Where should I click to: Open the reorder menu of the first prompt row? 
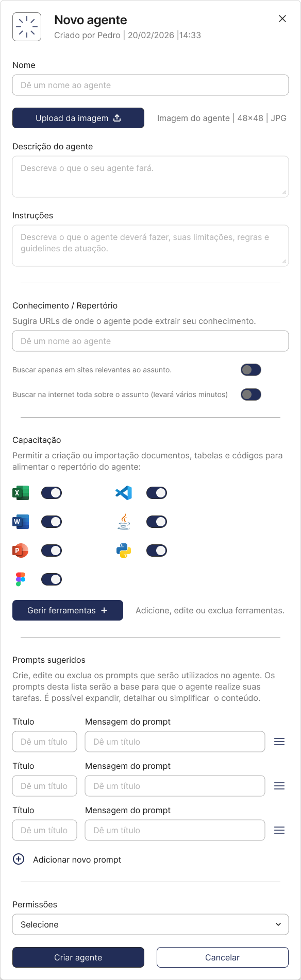(279, 742)
